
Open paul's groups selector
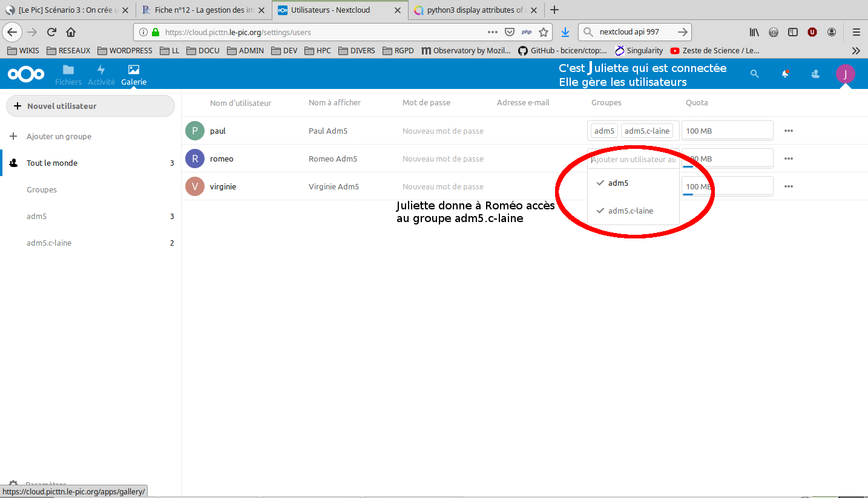[x=633, y=131]
